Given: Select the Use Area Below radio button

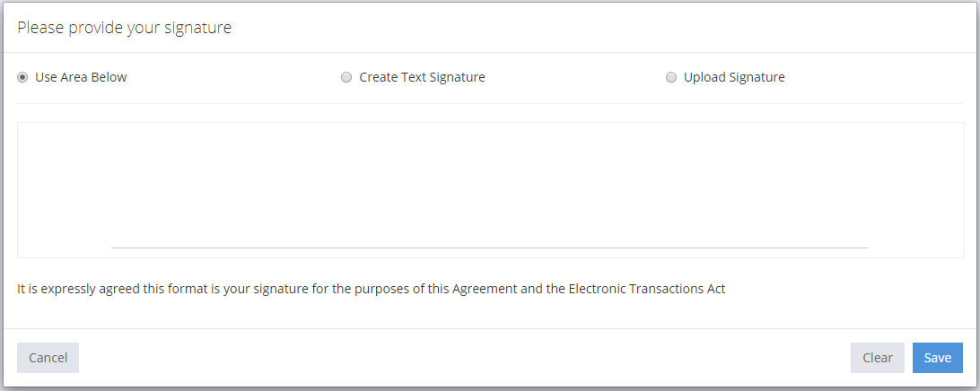Looking at the screenshot, I should 22,77.
